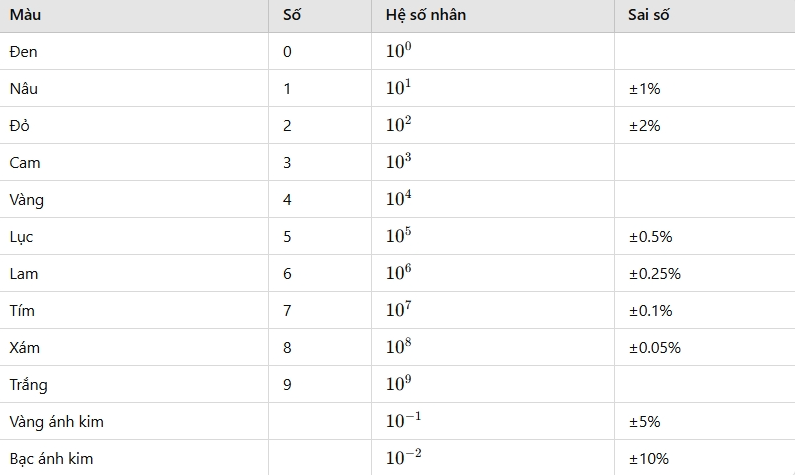Select the "Trắng" color cell
Screen dimensions: 795x475
click(x=28, y=385)
